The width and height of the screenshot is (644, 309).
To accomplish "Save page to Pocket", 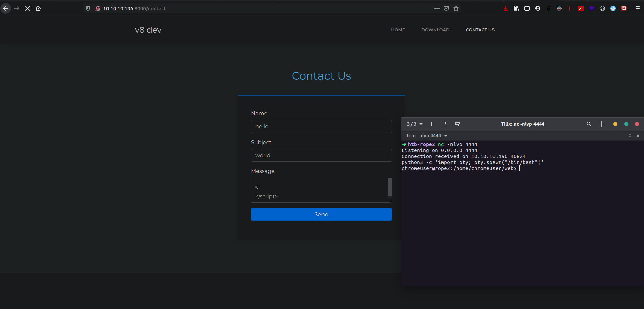I will click(446, 8).
